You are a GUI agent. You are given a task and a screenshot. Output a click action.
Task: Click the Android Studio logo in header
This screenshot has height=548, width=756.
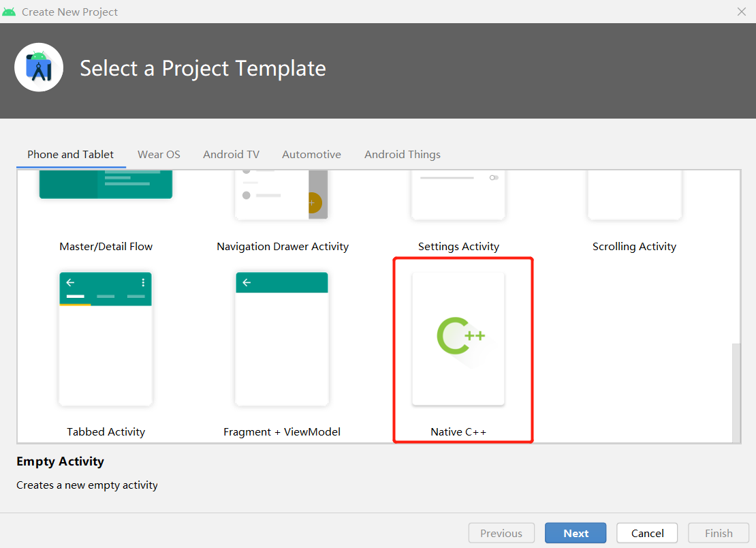tap(39, 67)
